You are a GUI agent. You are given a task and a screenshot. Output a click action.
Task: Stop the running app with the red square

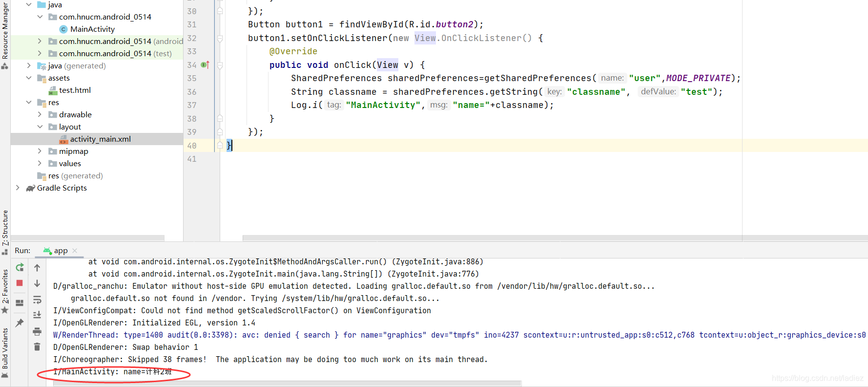click(x=20, y=283)
